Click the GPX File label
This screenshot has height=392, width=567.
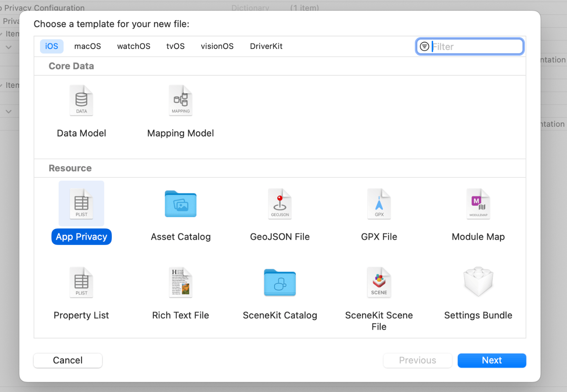click(x=379, y=237)
